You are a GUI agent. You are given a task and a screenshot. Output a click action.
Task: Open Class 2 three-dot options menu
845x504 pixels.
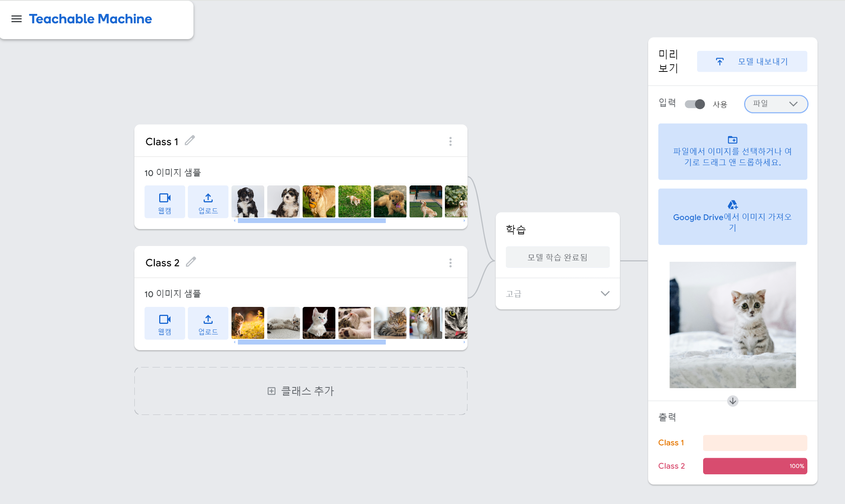450,263
